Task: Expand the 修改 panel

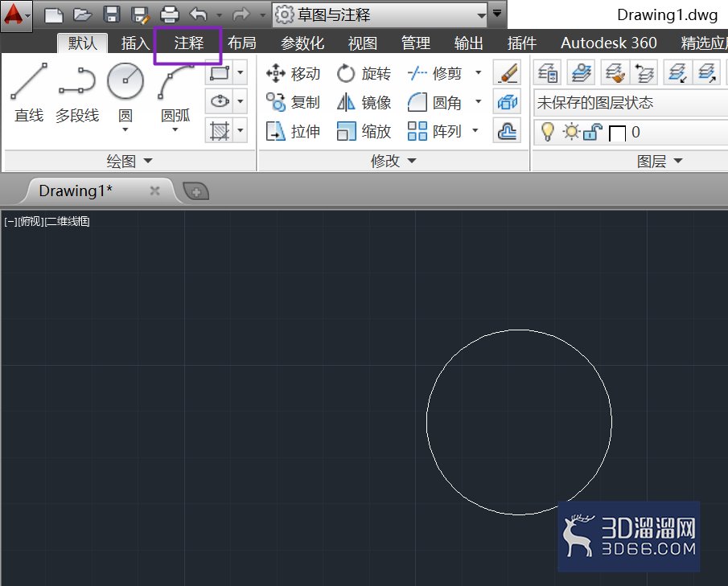Action: [393, 161]
